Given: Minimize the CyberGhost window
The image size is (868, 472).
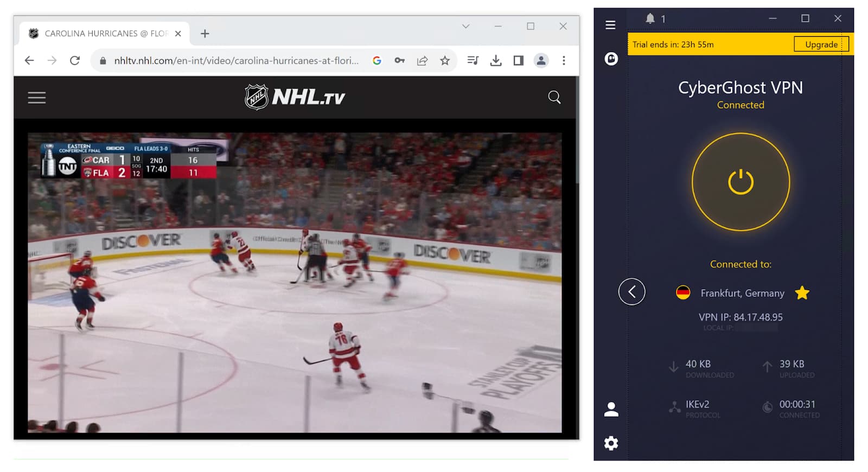Looking at the screenshot, I should (773, 18).
